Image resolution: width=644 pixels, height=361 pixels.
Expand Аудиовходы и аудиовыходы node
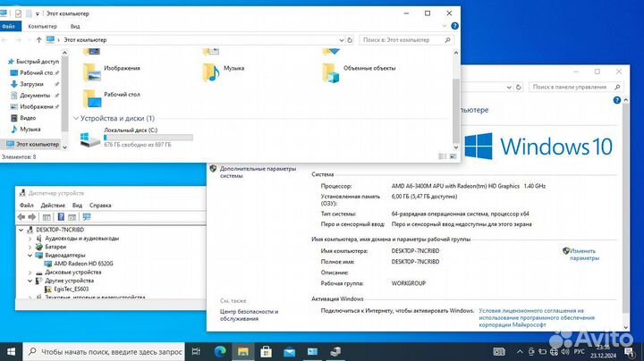(x=30, y=239)
